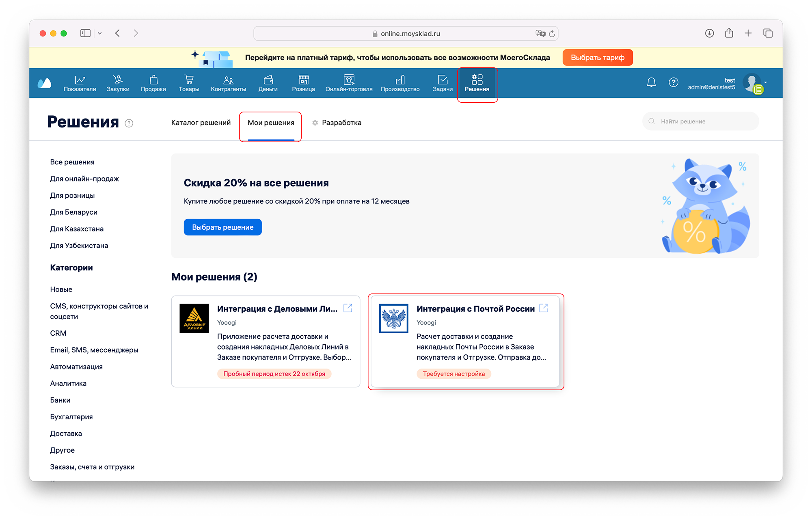The width and height of the screenshot is (812, 520).
Task: Switch to Каталог решений tab
Action: tap(201, 123)
